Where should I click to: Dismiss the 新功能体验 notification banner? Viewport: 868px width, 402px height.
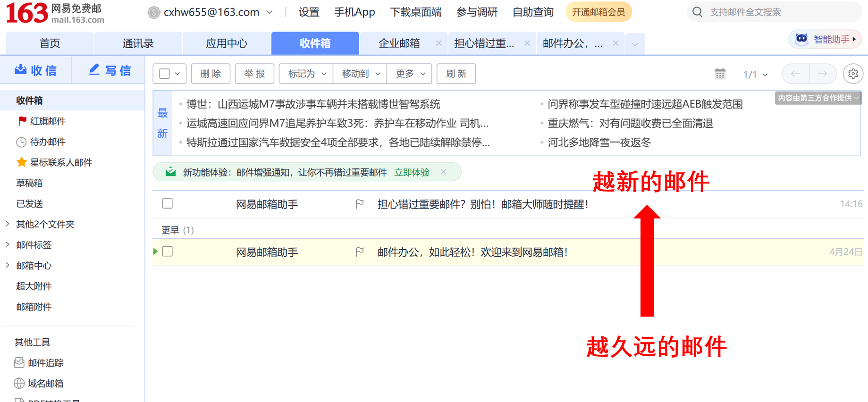(x=444, y=172)
